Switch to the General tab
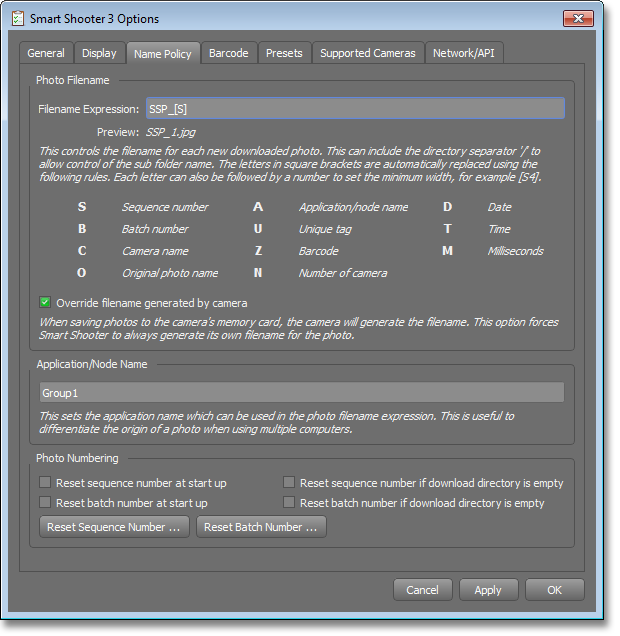Screen dimensions: 620x636 click(46, 53)
